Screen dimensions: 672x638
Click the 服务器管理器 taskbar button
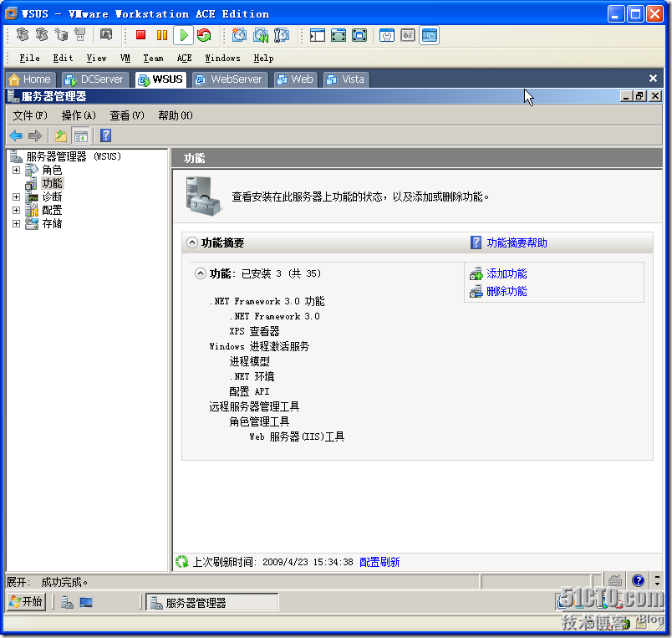[212, 602]
